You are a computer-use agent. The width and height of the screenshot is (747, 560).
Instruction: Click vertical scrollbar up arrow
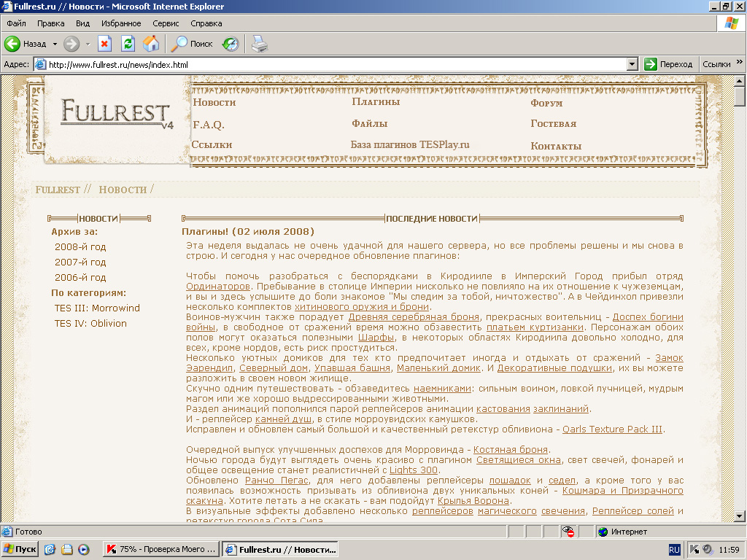point(740,81)
